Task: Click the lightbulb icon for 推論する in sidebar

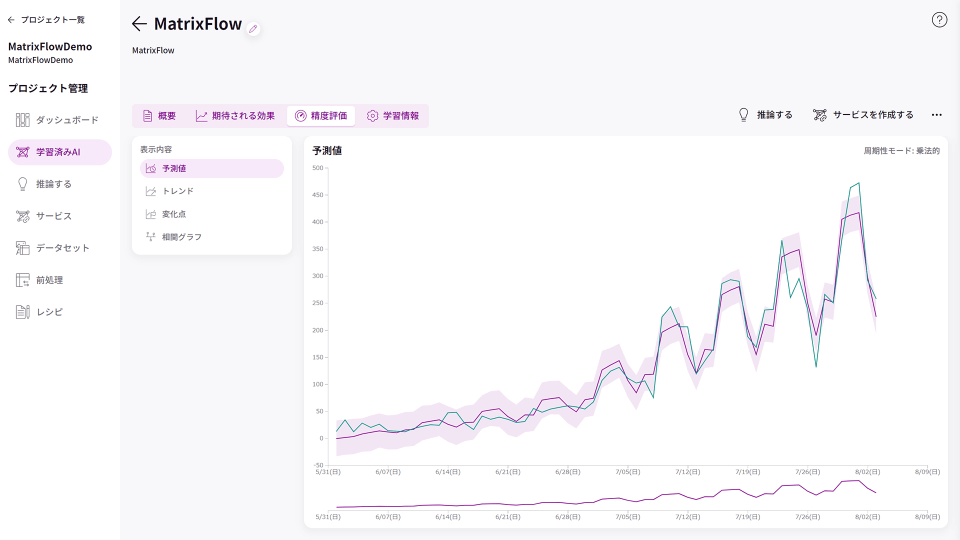Action: pyautogui.click(x=23, y=184)
